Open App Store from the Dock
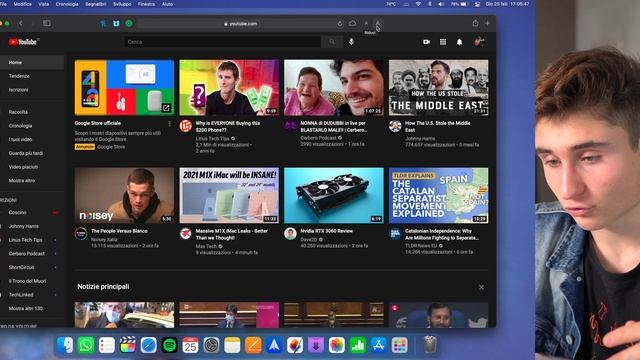 (x=379, y=345)
